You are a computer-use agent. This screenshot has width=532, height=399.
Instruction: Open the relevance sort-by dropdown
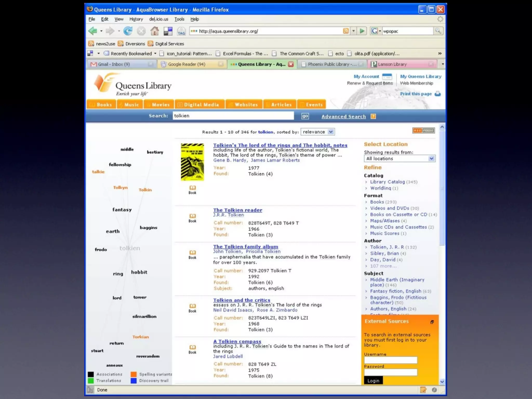coord(317,132)
